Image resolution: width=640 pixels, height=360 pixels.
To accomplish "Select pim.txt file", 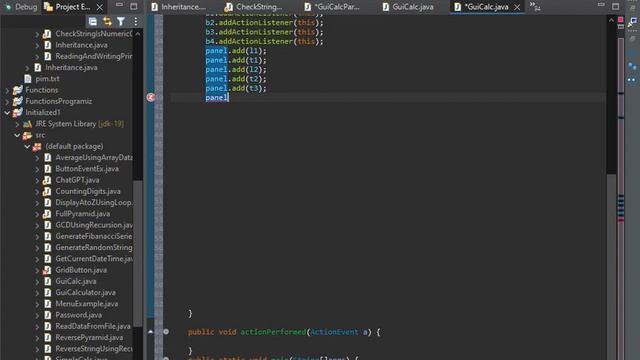I will [x=47, y=79].
